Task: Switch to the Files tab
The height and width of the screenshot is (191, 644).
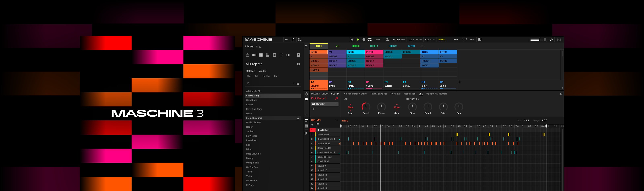Action: click(x=258, y=47)
